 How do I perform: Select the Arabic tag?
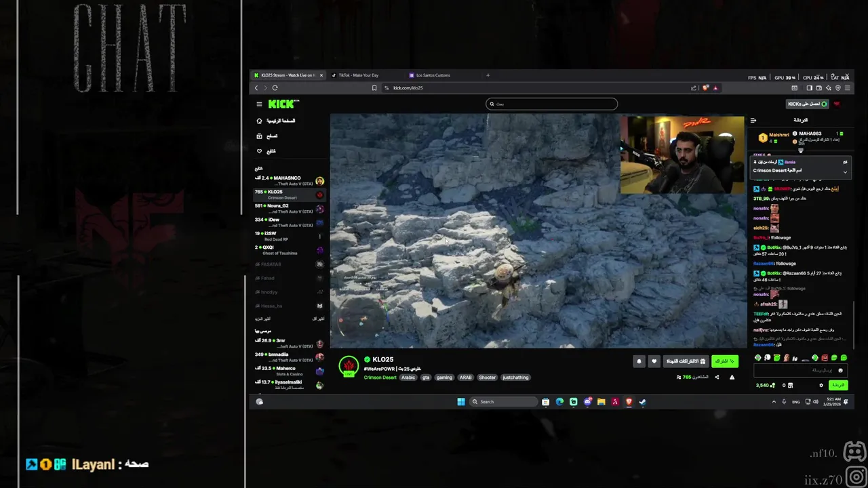[408, 378]
